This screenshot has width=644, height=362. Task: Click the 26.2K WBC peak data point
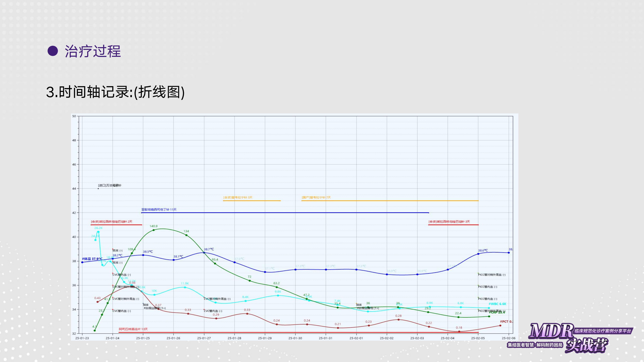[x=98, y=232]
